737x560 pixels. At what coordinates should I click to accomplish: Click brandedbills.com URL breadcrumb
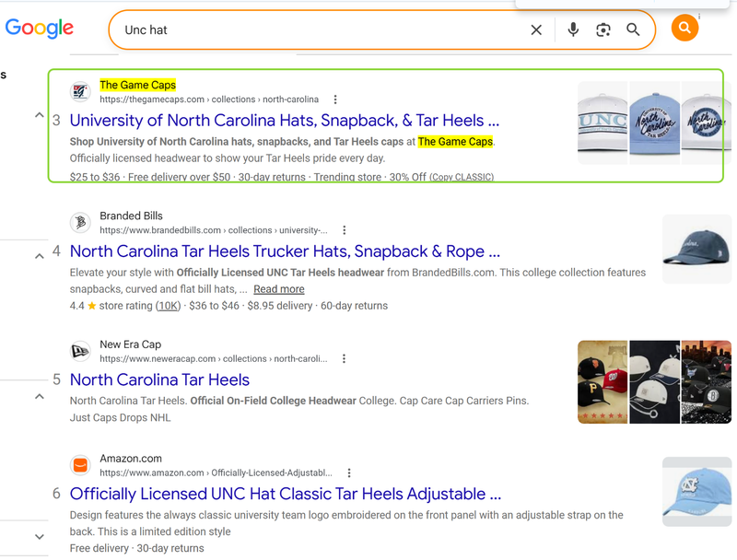click(x=214, y=230)
